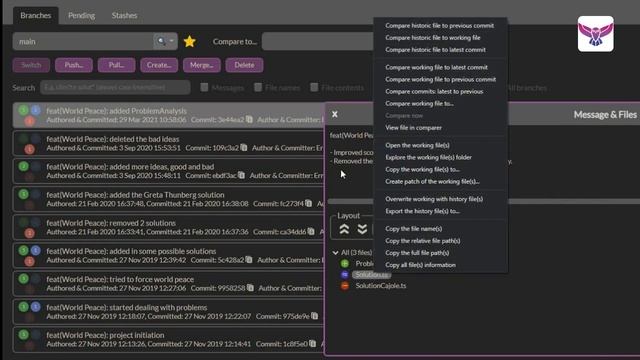Enable the File names search checkbox
Image resolution: width=640 pixels, height=360 pixels.
point(258,87)
